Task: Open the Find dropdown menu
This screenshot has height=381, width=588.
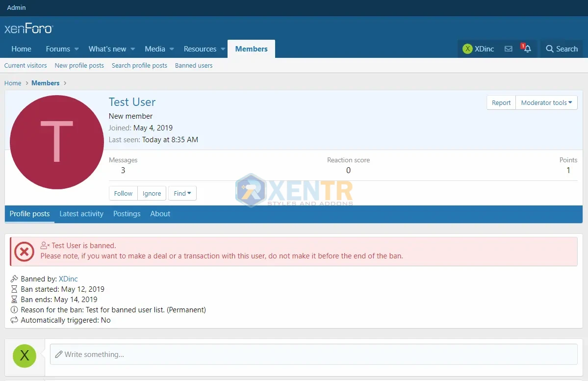Action: tap(182, 193)
